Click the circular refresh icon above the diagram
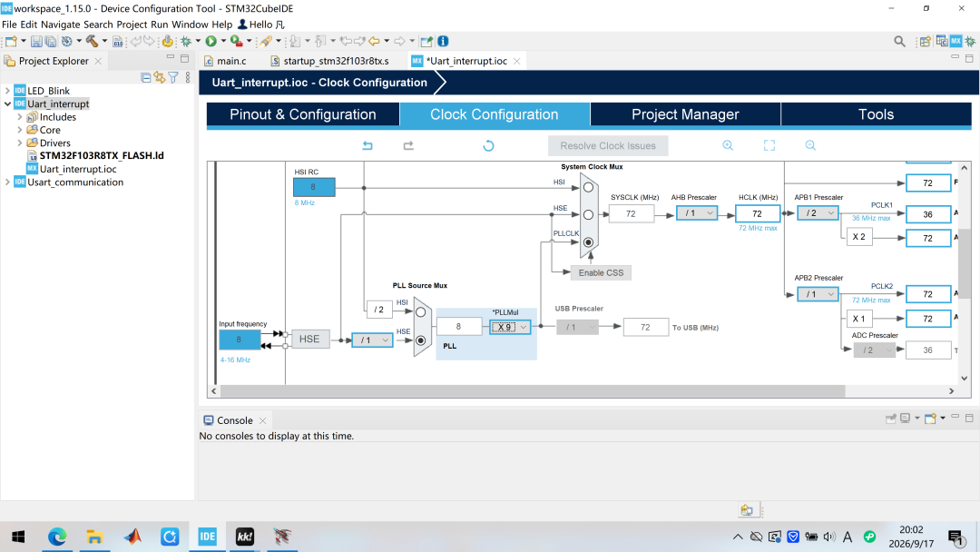The width and height of the screenshot is (980, 552). click(x=488, y=145)
